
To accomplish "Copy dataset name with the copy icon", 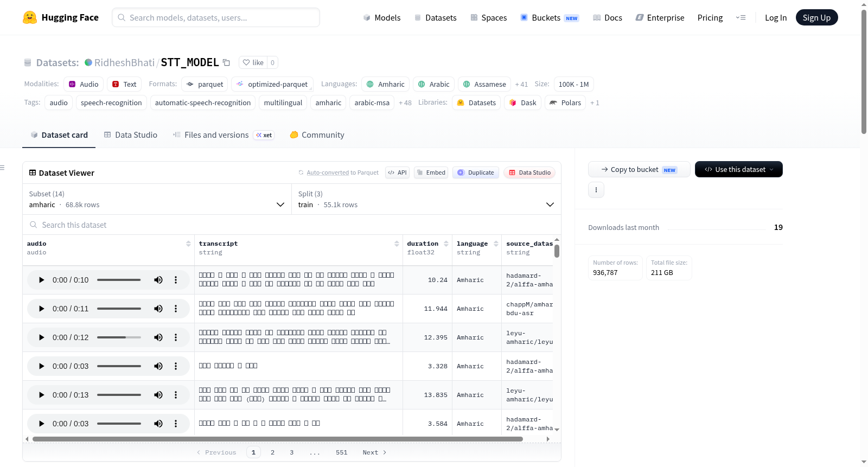I will click(226, 63).
